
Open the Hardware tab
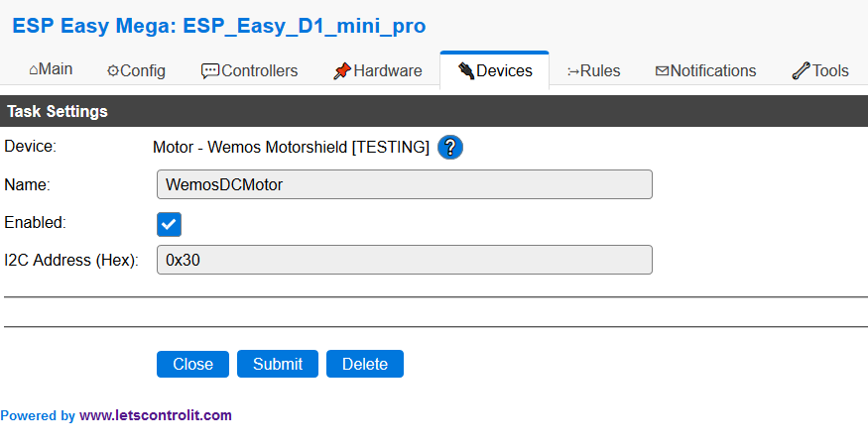tap(378, 70)
